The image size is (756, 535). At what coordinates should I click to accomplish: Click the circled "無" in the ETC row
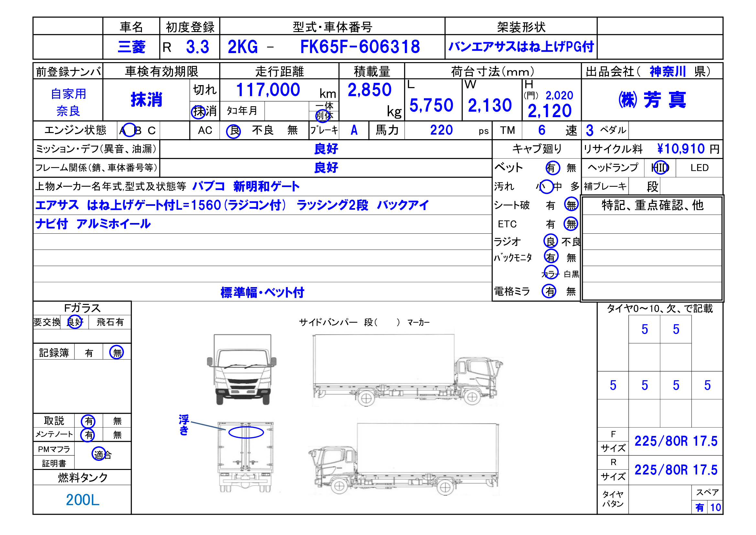tap(571, 224)
